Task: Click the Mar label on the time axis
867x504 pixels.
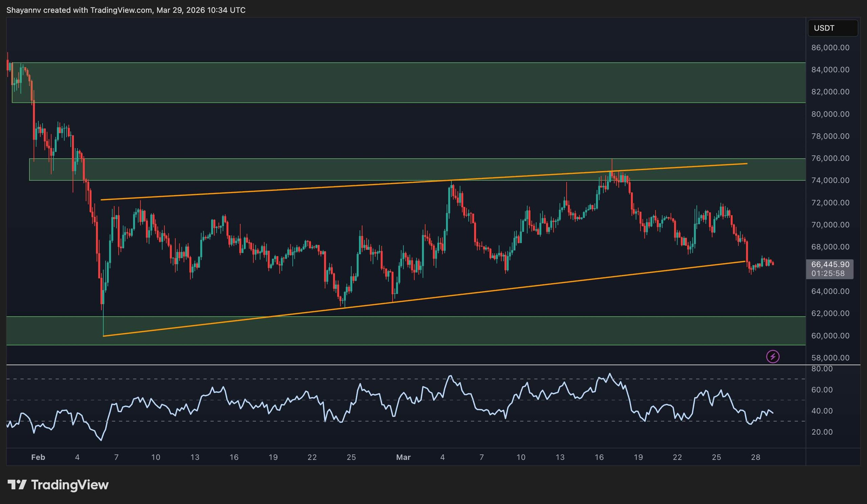Action: [x=403, y=457]
